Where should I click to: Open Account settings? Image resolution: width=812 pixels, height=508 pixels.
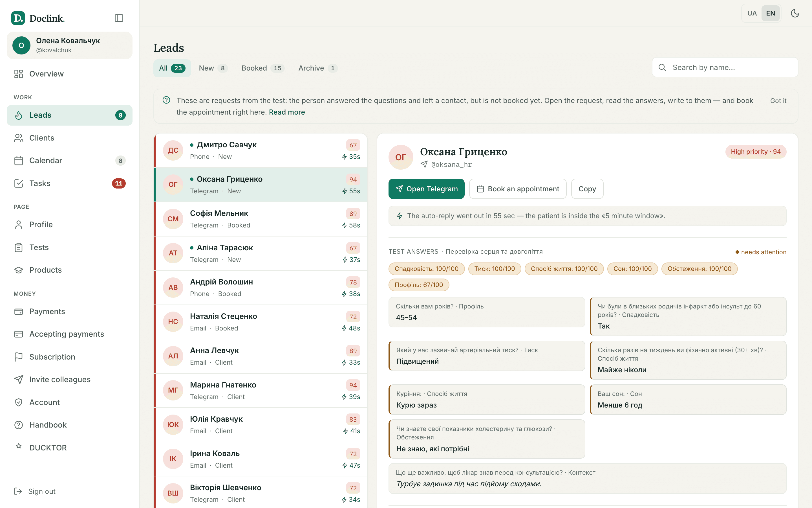click(69, 402)
